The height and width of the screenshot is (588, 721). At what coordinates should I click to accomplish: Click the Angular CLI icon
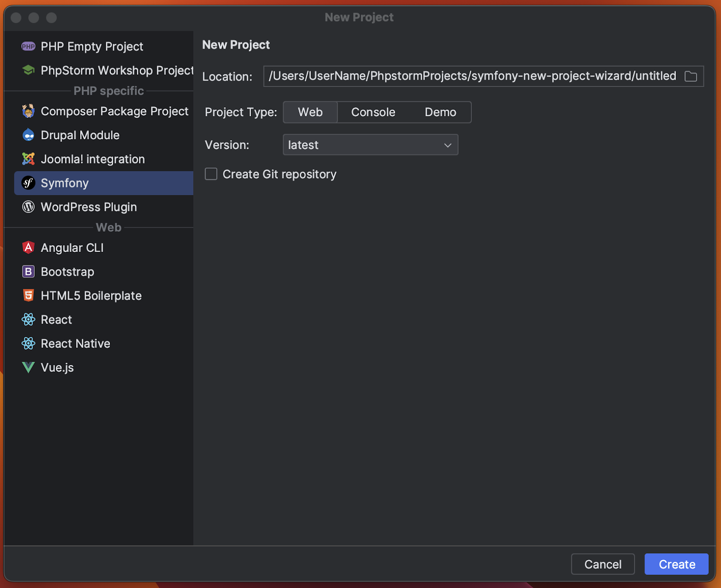[28, 248]
